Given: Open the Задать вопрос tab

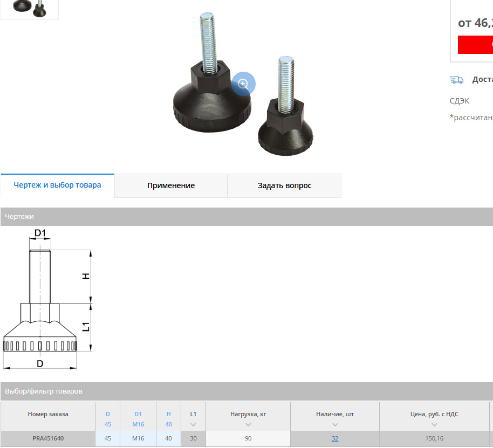Looking at the screenshot, I should coord(284,185).
